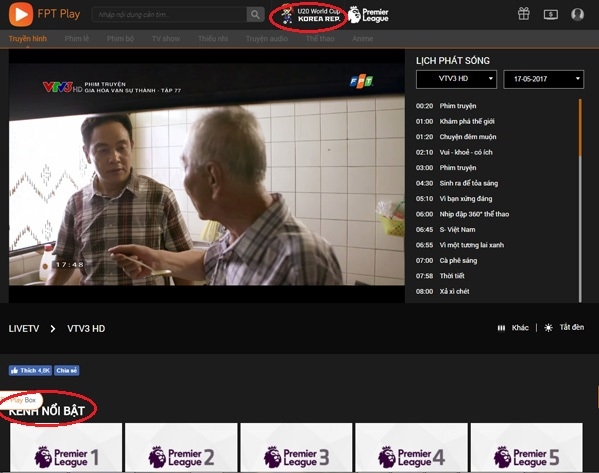
Task: Click the search content input field
Action: coord(169,15)
